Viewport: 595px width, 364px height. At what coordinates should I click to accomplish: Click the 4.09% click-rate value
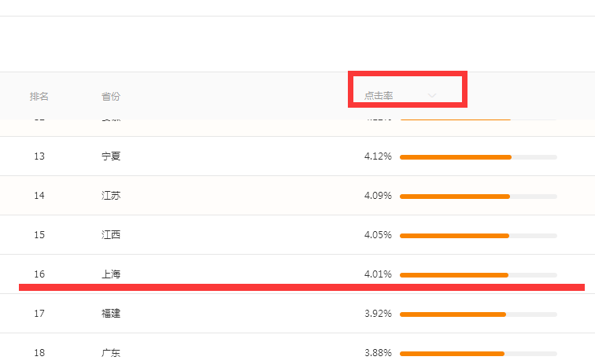coord(378,196)
